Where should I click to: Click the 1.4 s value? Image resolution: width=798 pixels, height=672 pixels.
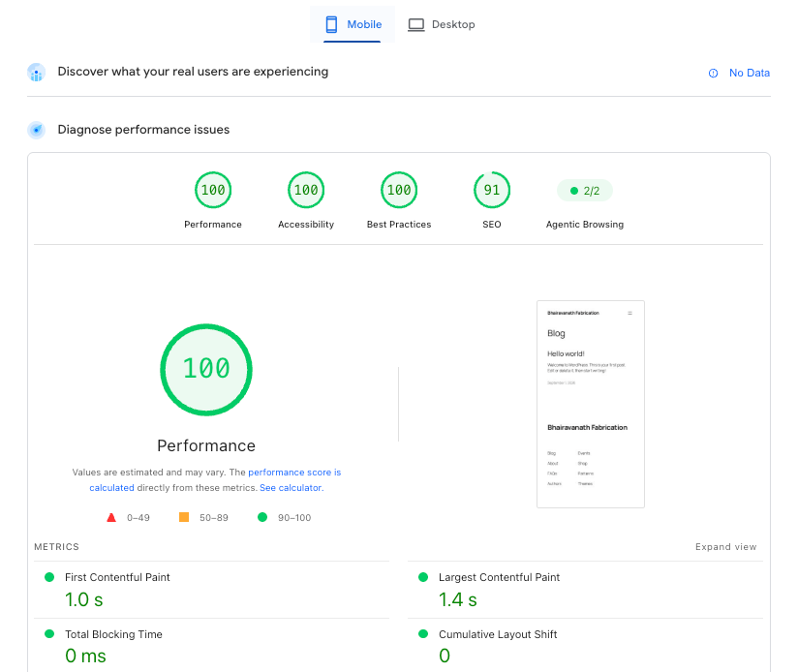coord(457,599)
